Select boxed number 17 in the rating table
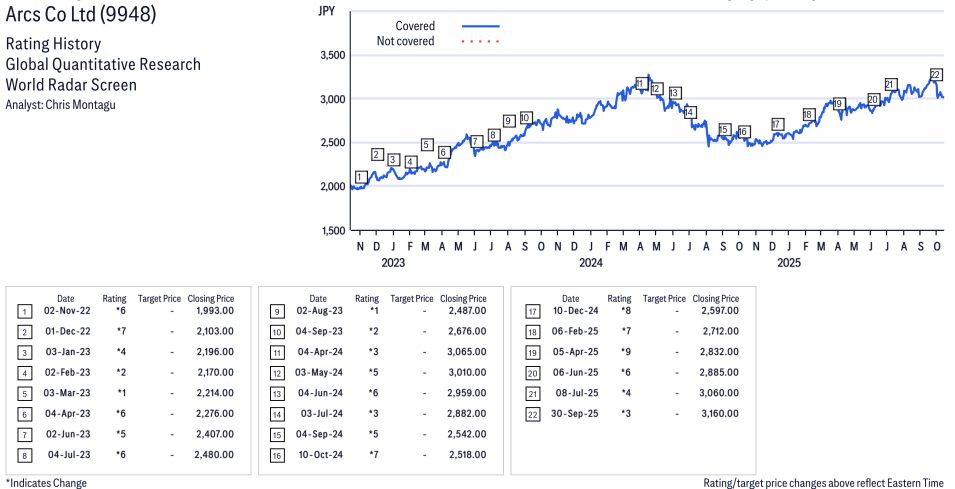The height and width of the screenshot is (489, 955). 532,310
